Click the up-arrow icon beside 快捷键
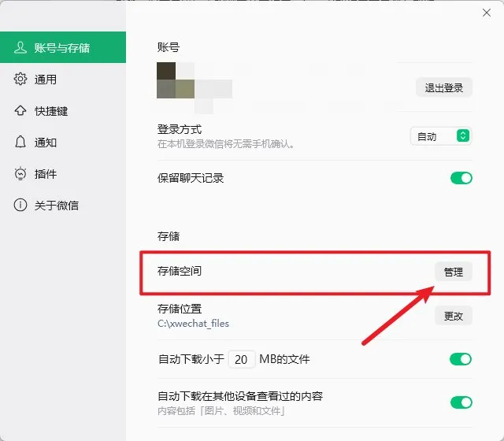This screenshot has width=504, height=441. [20, 110]
